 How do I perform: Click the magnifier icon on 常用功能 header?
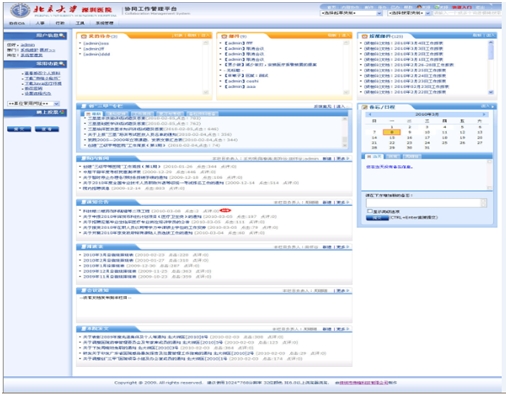point(62,63)
